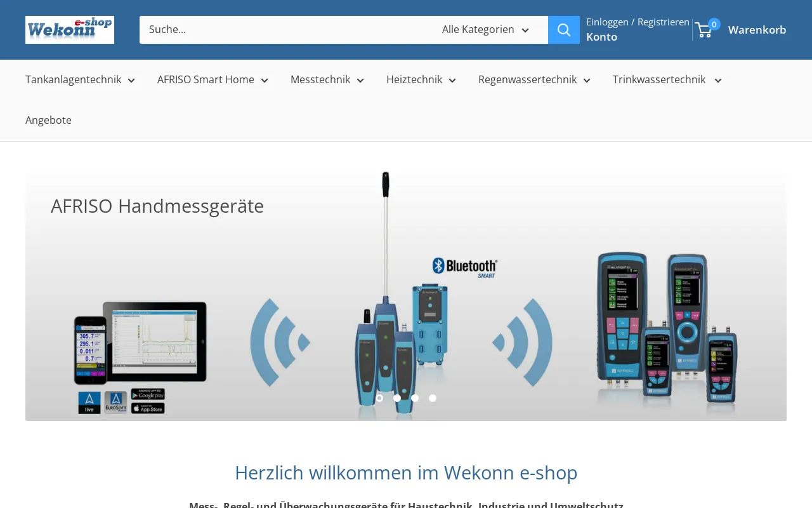Screen dimensions: 812x508
Task: Open the Regenwassertechnik menu
Action: 527,79
